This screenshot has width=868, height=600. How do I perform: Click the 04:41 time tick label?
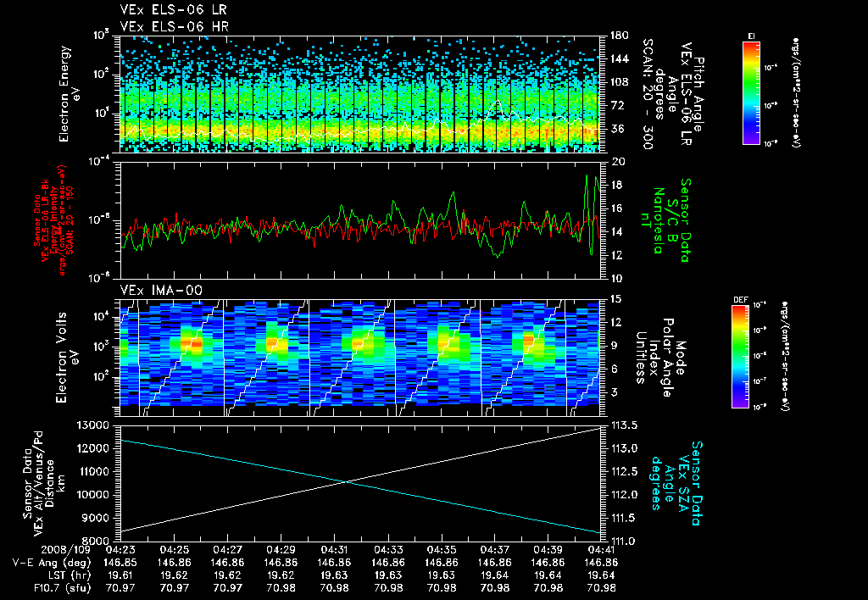[x=602, y=550]
